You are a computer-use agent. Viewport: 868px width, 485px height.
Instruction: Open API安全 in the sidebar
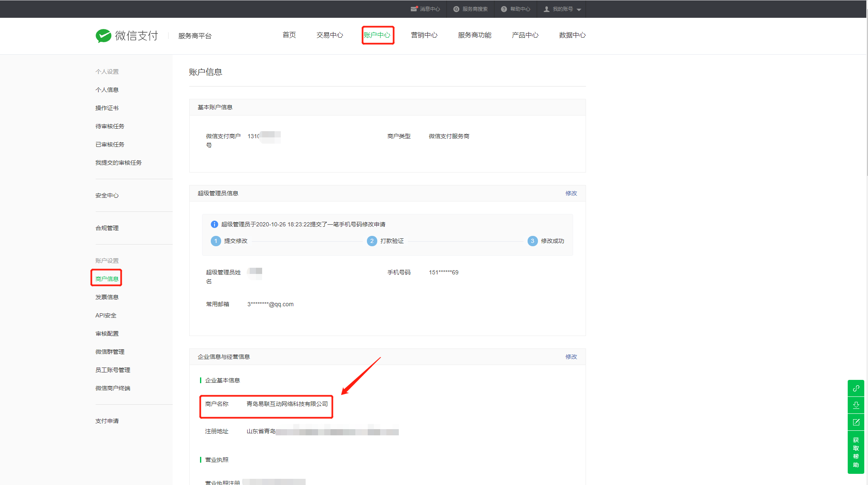click(106, 315)
